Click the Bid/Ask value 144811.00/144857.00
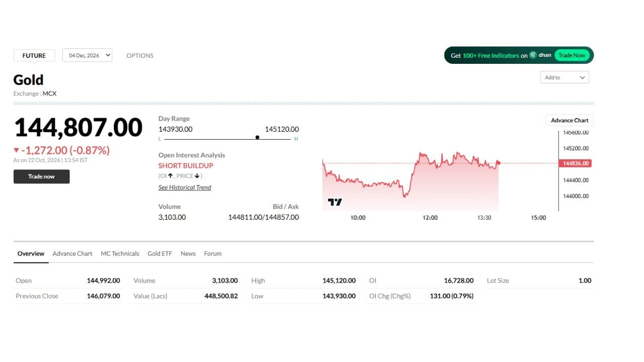This screenshot has height=362, width=644. (x=264, y=217)
